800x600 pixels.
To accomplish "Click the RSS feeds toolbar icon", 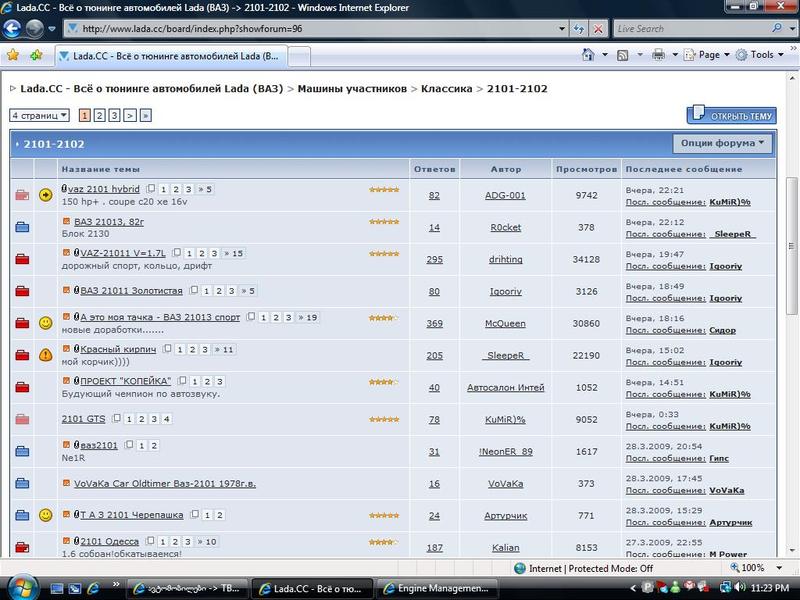I will pyautogui.click(x=622, y=55).
